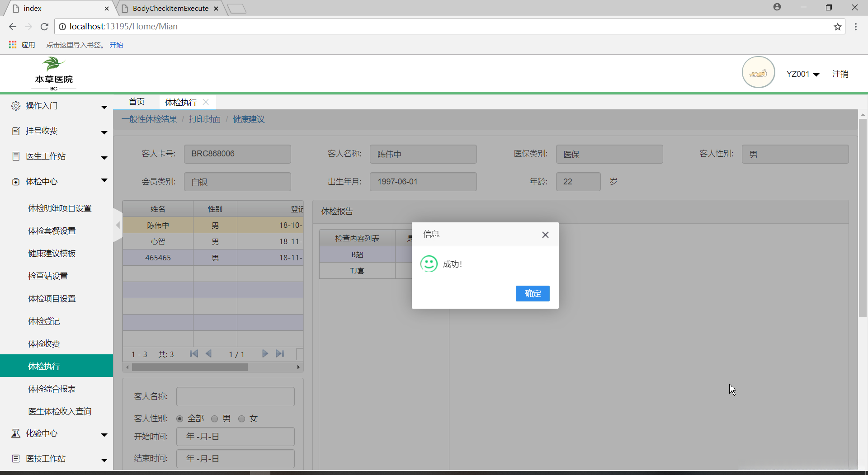Click the page vertical scrollbar thumb
This screenshot has height=475, width=868.
[x=863, y=218]
